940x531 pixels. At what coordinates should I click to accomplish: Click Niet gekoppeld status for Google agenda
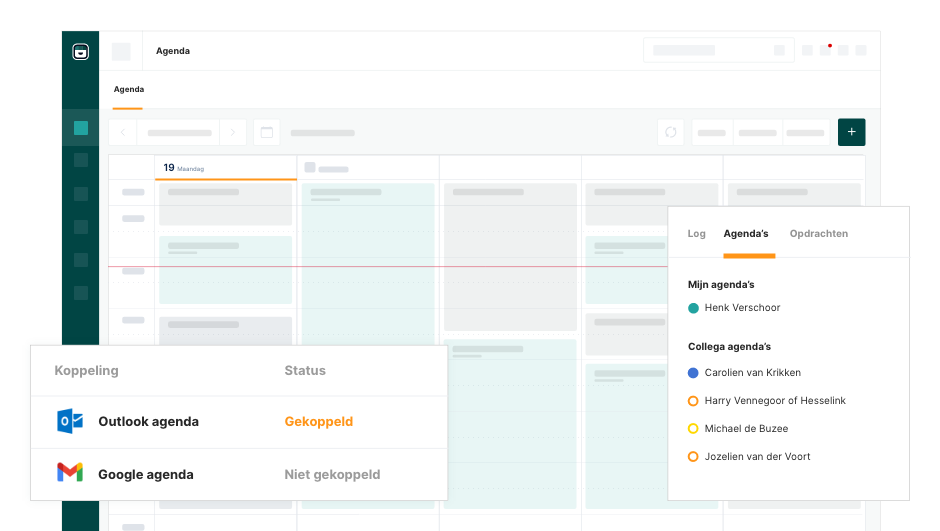click(x=332, y=475)
